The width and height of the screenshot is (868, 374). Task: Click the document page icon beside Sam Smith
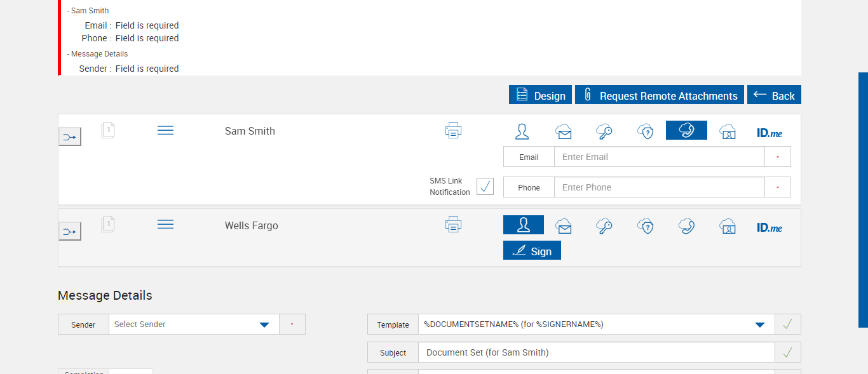108,131
